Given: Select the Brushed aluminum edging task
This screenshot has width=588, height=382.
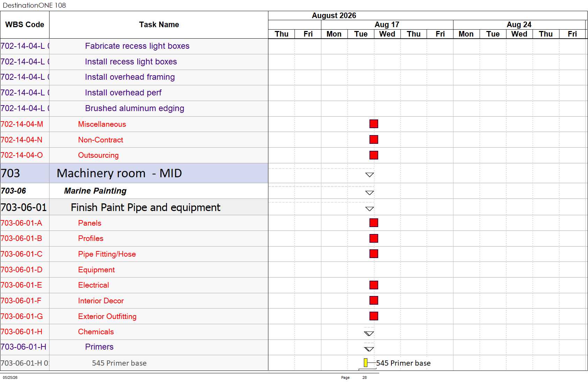Looking at the screenshot, I should [135, 108].
